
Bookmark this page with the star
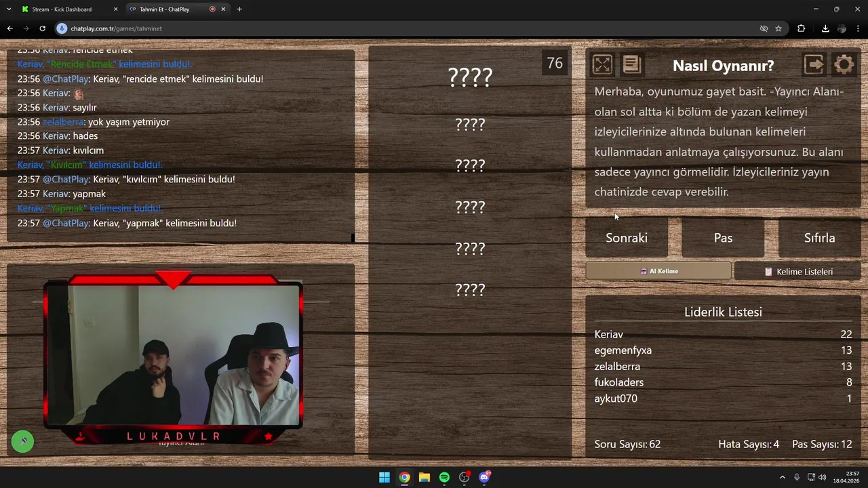tap(778, 28)
